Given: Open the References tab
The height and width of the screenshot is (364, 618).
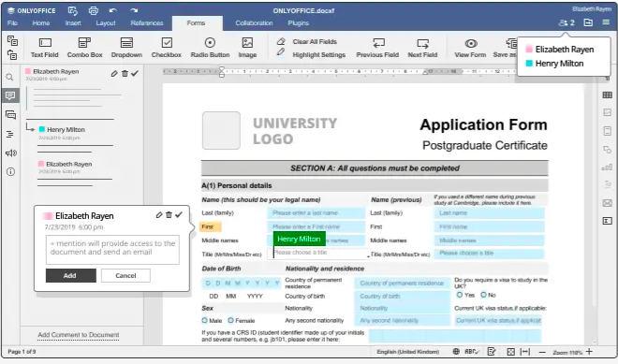Looking at the screenshot, I should (x=147, y=22).
